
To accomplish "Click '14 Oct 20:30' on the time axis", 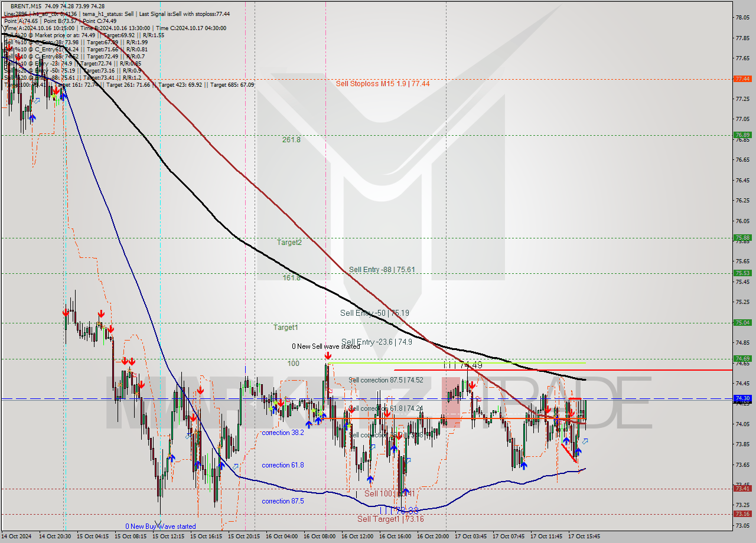I will tap(55, 537).
